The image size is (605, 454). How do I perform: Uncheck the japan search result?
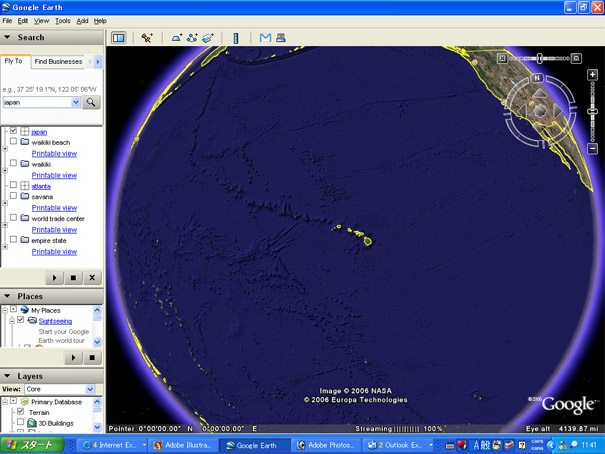(14, 131)
